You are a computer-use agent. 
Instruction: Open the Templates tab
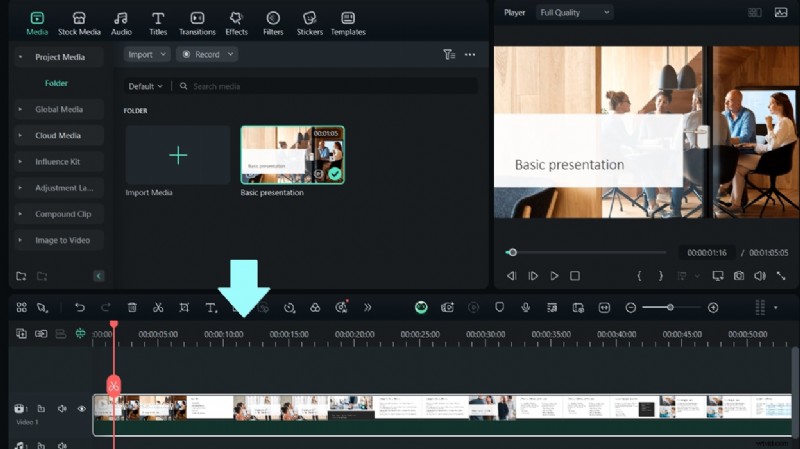pyautogui.click(x=348, y=24)
